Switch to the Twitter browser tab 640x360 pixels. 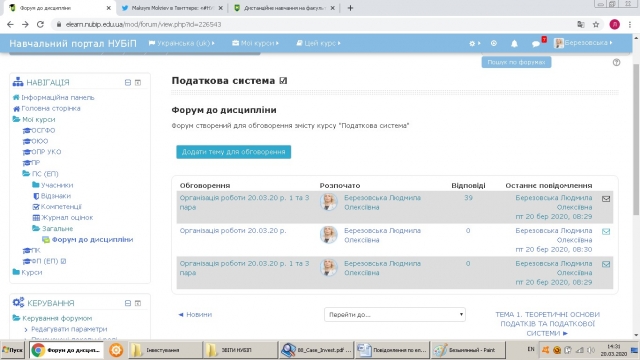(x=172, y=8)
